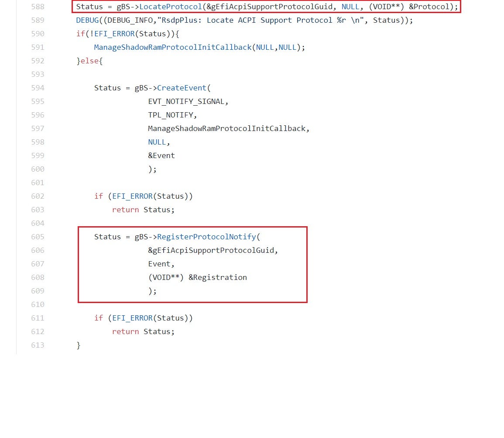
Task: Click ManageShadowRamProtocolInitCallback on line 597
Action: pyautogui.click(x=227, y=128)
